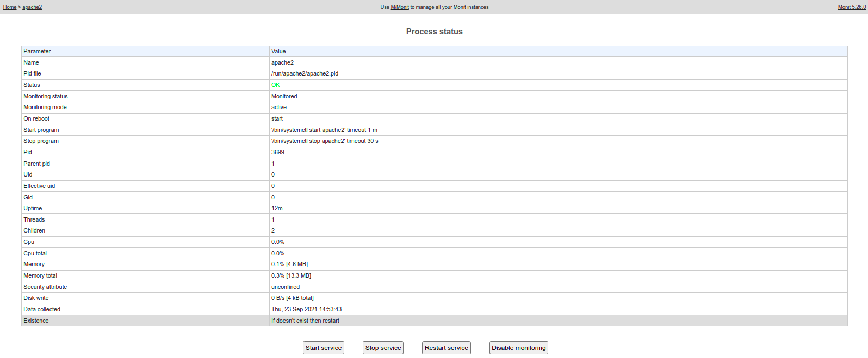Viewport: 868px width, 358px height.
Task: Follow the M/Monit link in header
Action: [400, 7]
